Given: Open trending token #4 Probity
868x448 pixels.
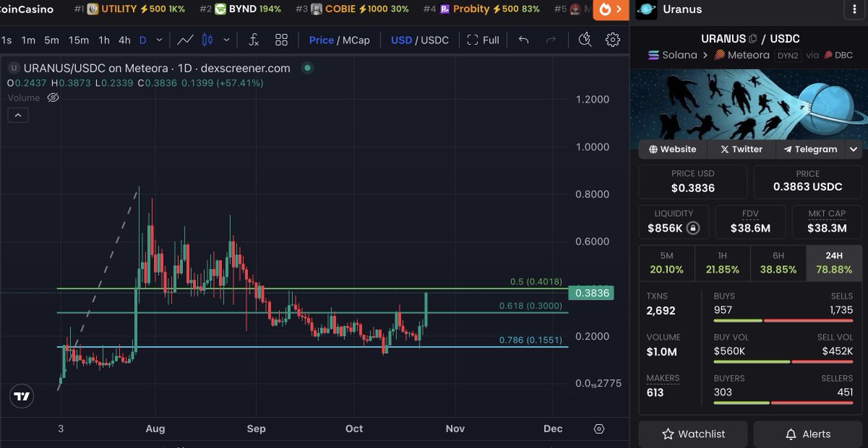Looking at the screenshot, I should [482, 9].
